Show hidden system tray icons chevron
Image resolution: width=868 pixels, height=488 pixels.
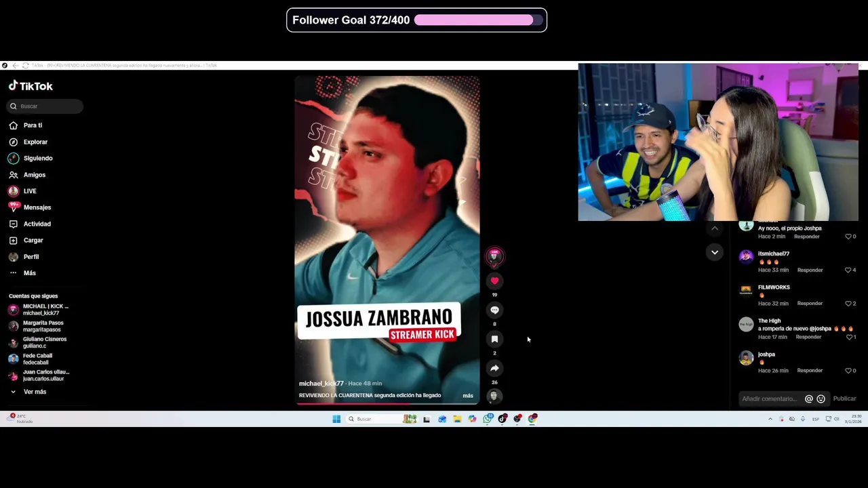click(770, 419)
